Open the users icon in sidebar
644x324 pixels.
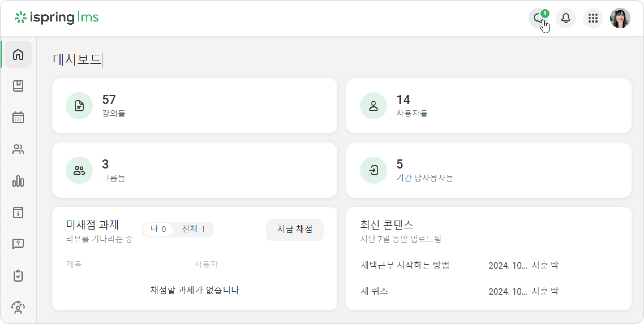[18, 149]
